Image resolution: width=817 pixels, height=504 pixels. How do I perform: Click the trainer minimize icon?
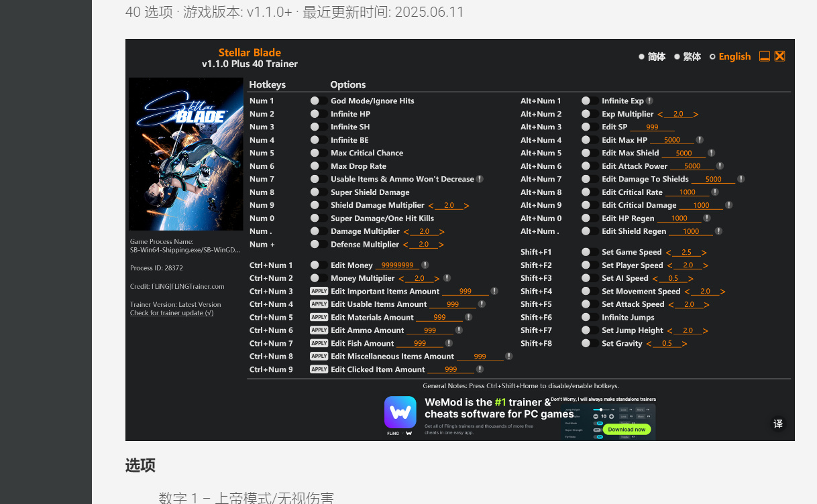point(765,56)
